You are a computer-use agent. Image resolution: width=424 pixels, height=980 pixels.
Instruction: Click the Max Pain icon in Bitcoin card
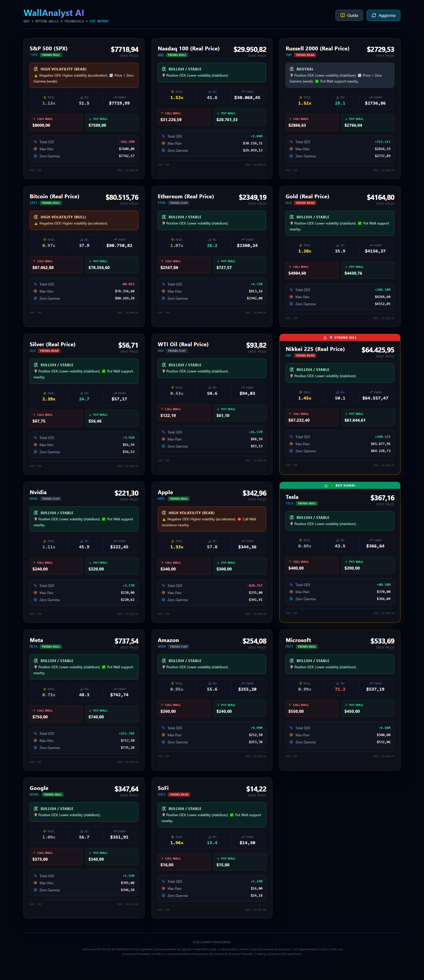tap(35, 291)
